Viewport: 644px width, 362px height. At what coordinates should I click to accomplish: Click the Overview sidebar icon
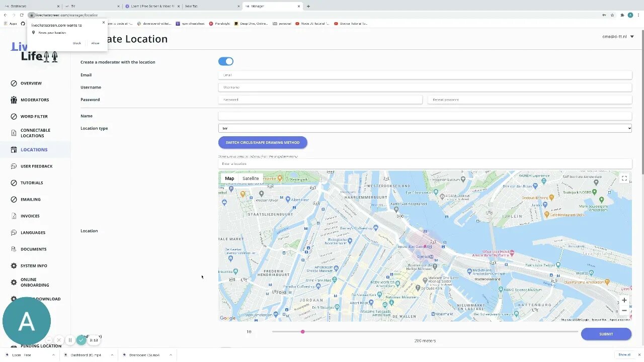point(14,83)
